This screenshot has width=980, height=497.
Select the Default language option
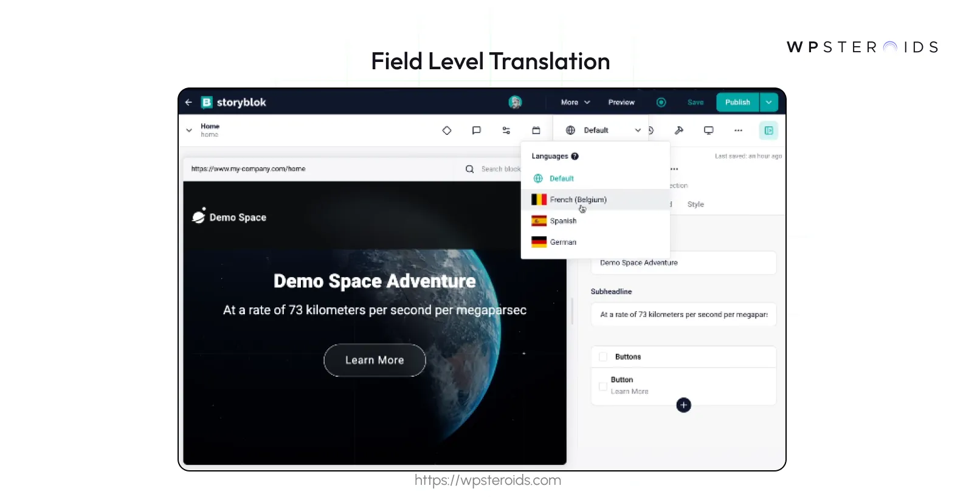[596, 179]
